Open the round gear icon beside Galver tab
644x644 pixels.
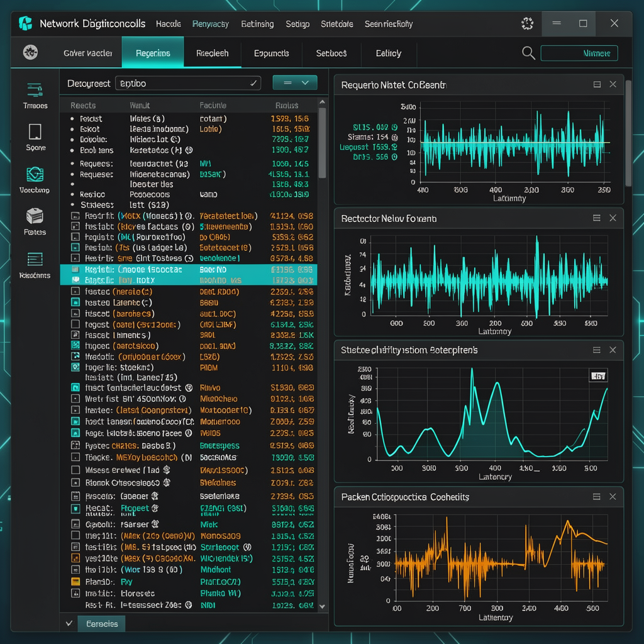(30, 52)
